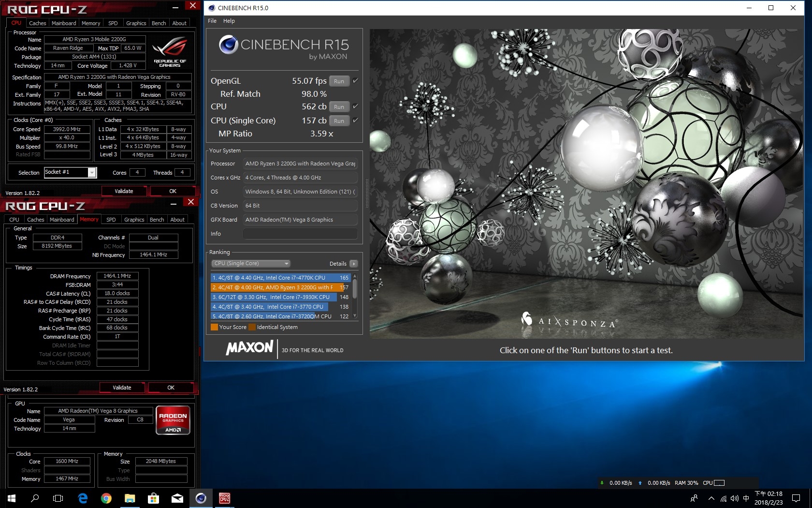Click the orange Your Score legend swatch
This screenshot has width=812, height=508.
(x=214, y=327)
